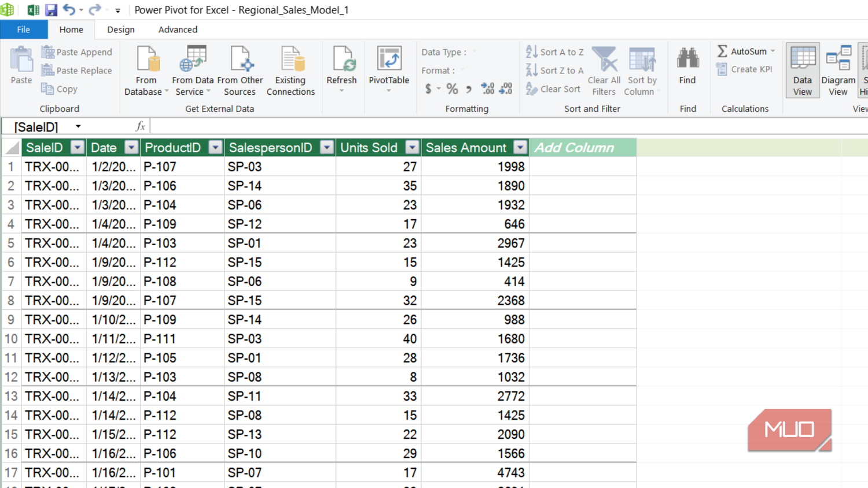Click the Find binoculars button

point(687,65)
